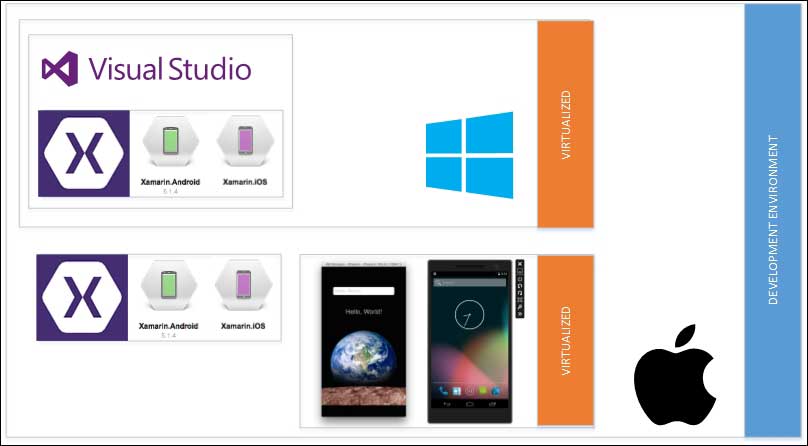The width and height of the screenshot is (808, 446).
Task: Open the phone app in Android emulator dock
Action: [x=443, y=391]
